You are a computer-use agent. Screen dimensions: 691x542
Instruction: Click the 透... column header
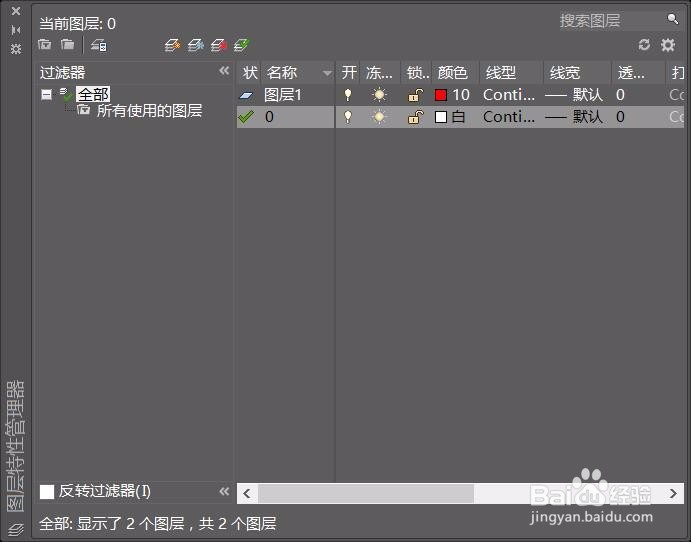[x=639, y=73]
